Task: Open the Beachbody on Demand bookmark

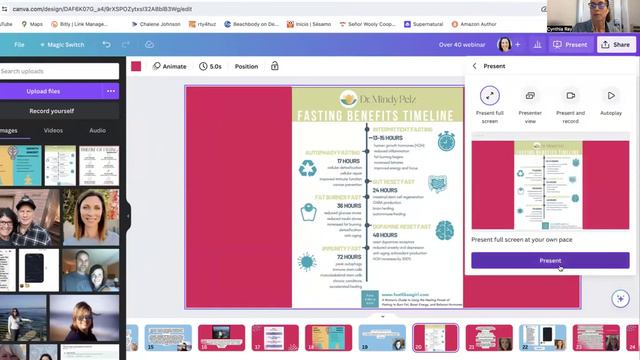Action: coord(251,24)
